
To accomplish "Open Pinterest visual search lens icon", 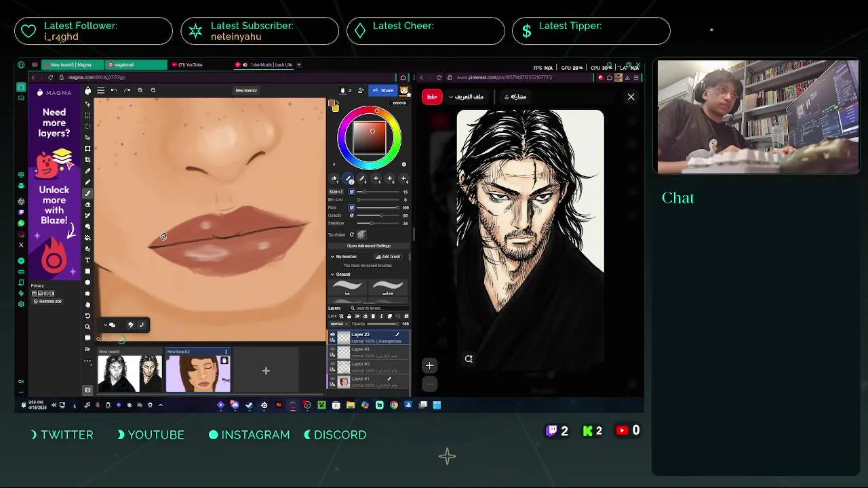I will [469, 359].
